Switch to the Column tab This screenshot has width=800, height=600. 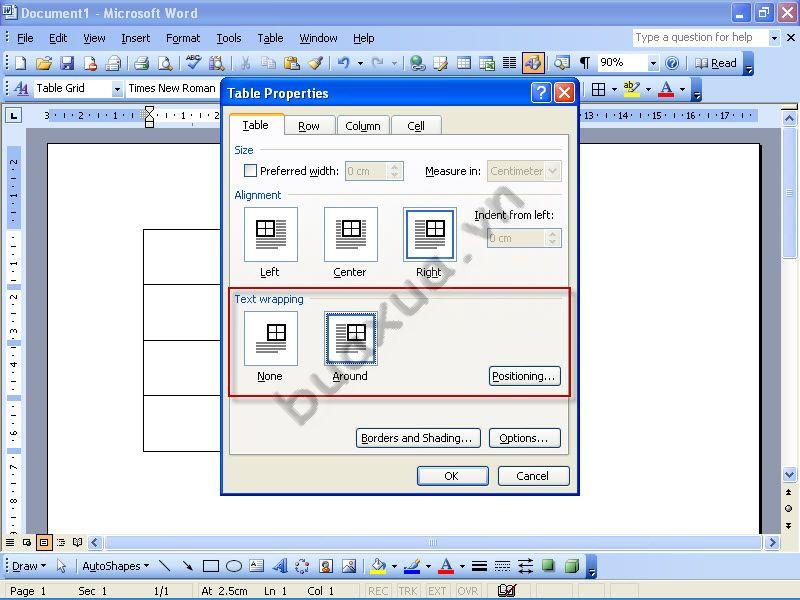[x=363, y=126]
